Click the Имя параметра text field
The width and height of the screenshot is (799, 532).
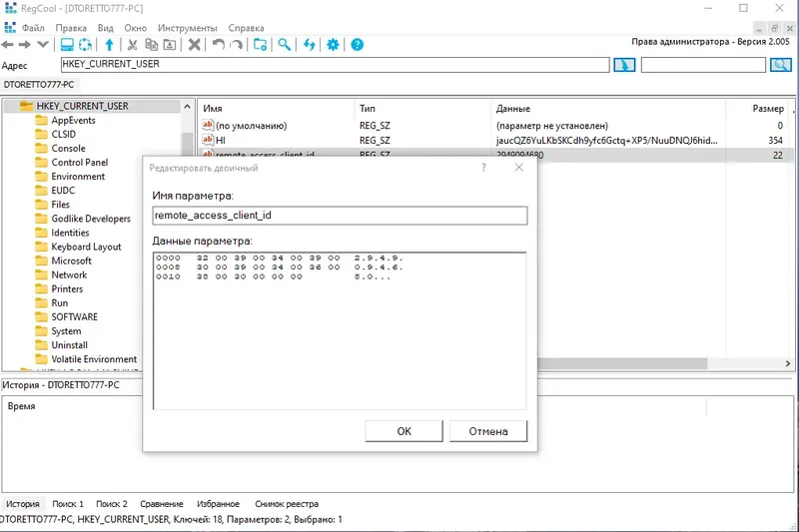click(x=340, y=216)
